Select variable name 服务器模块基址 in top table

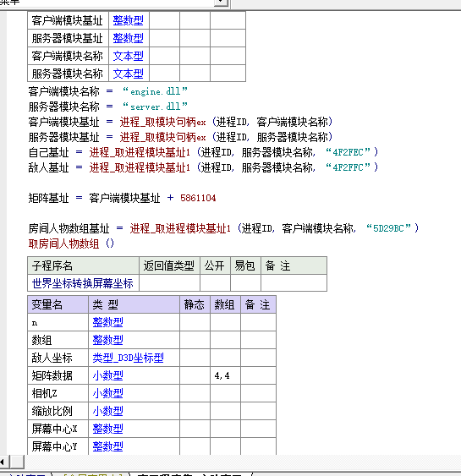coord(67,38)
